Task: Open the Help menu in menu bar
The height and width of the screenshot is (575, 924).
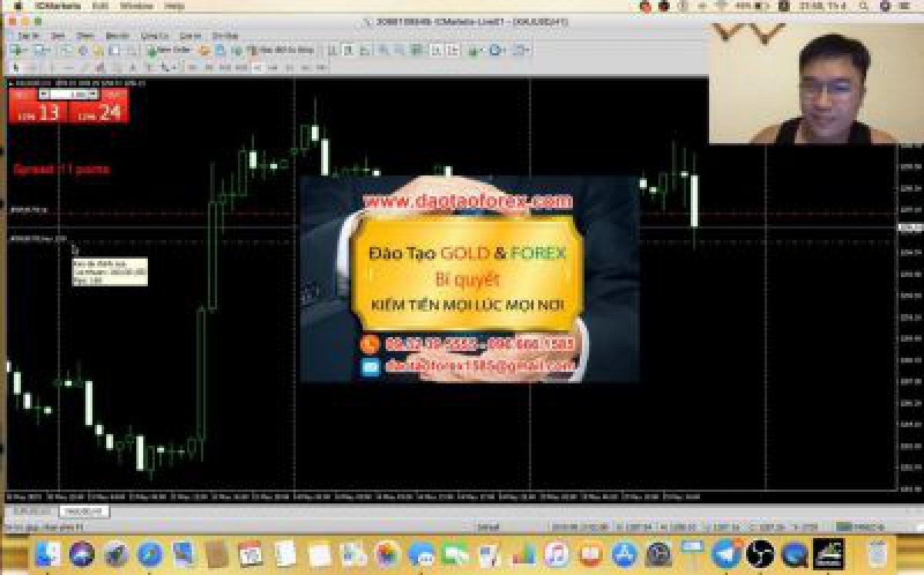Action: (x=175, y=6)
